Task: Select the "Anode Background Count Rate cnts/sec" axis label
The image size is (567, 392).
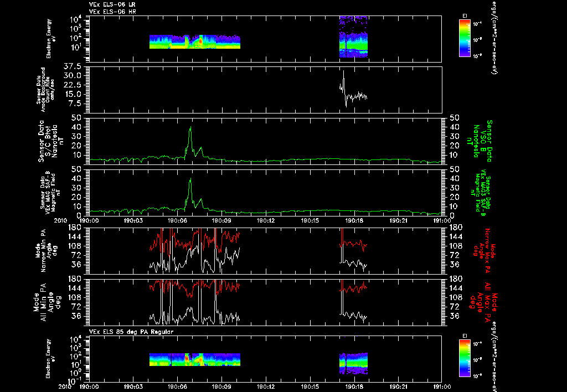Action: tap(47, 90)
